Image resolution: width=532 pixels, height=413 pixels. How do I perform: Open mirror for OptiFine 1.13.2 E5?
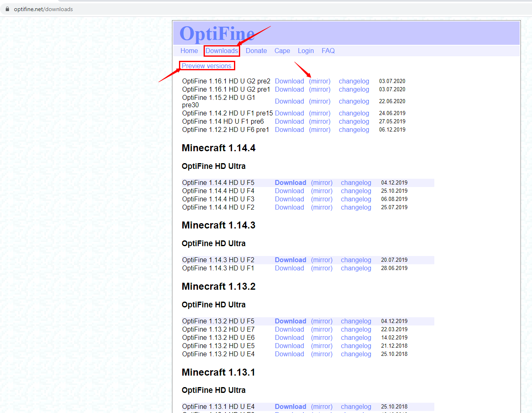322,346
